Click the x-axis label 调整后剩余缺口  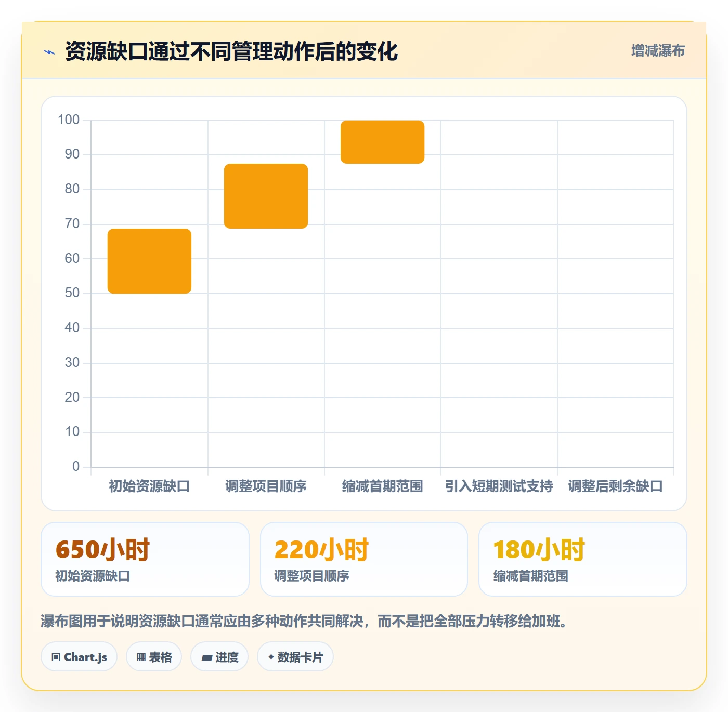click(x=615, y=486)
